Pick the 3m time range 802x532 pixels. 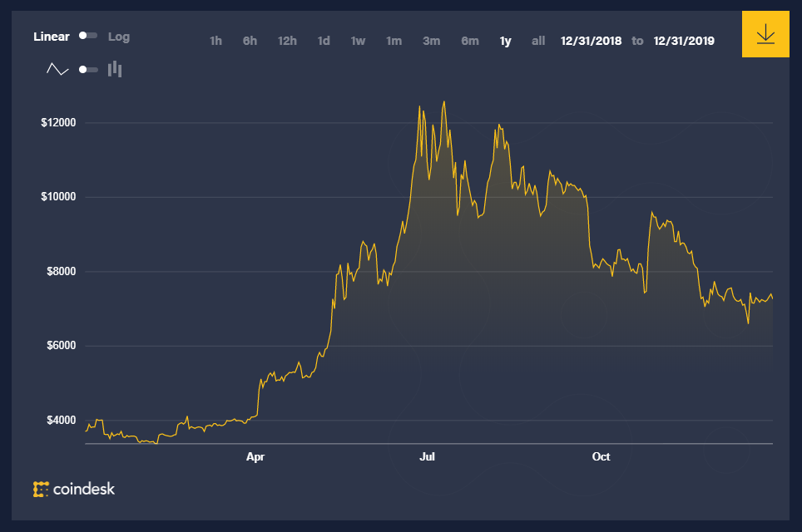pos(431,41)
